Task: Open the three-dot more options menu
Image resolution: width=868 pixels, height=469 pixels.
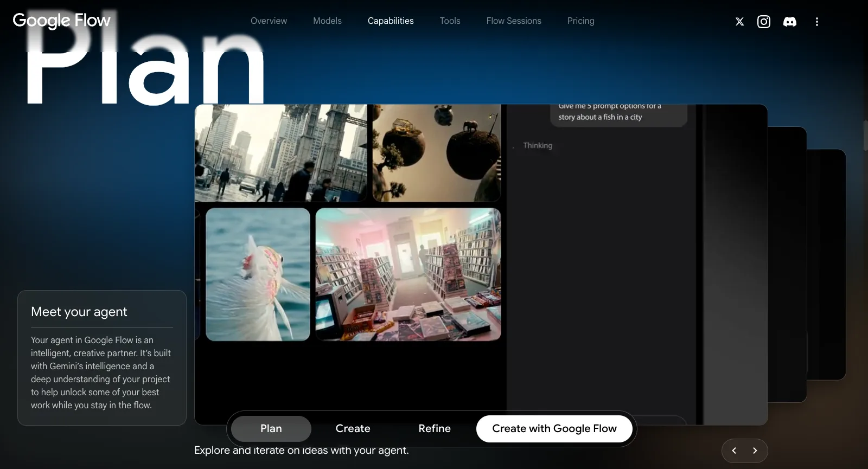Action: coord(817,22)
